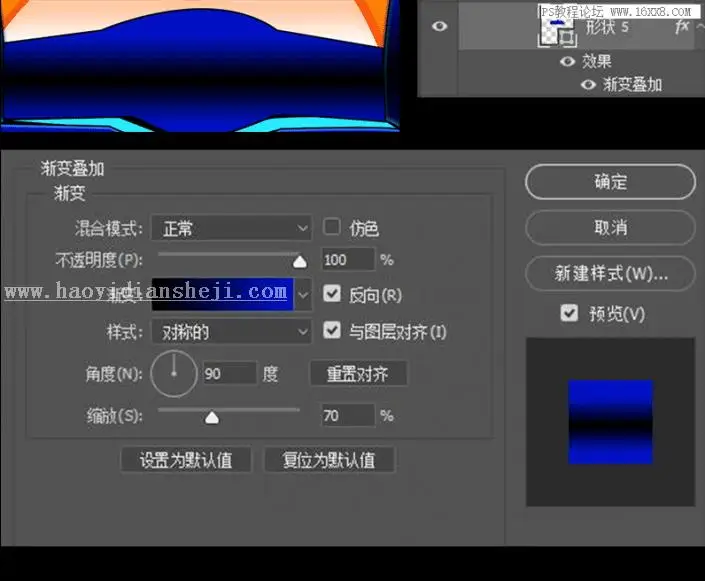Hide the 形状 5 layer eye icon
The image size is (705, 581).
coord(439,26)
